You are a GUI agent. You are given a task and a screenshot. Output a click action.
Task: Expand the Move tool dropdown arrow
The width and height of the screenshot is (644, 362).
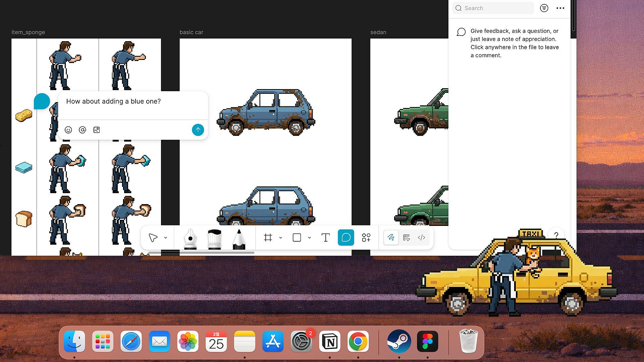[166, 238]
